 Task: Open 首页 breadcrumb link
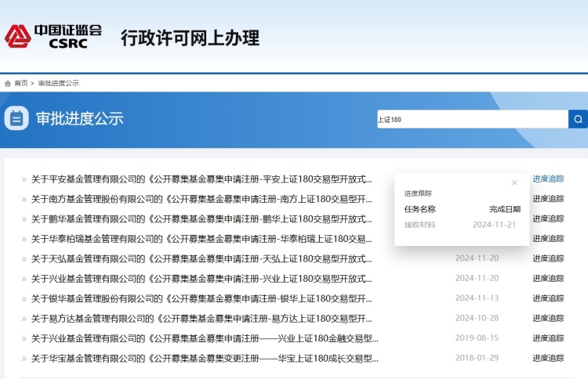coord(21,83)
